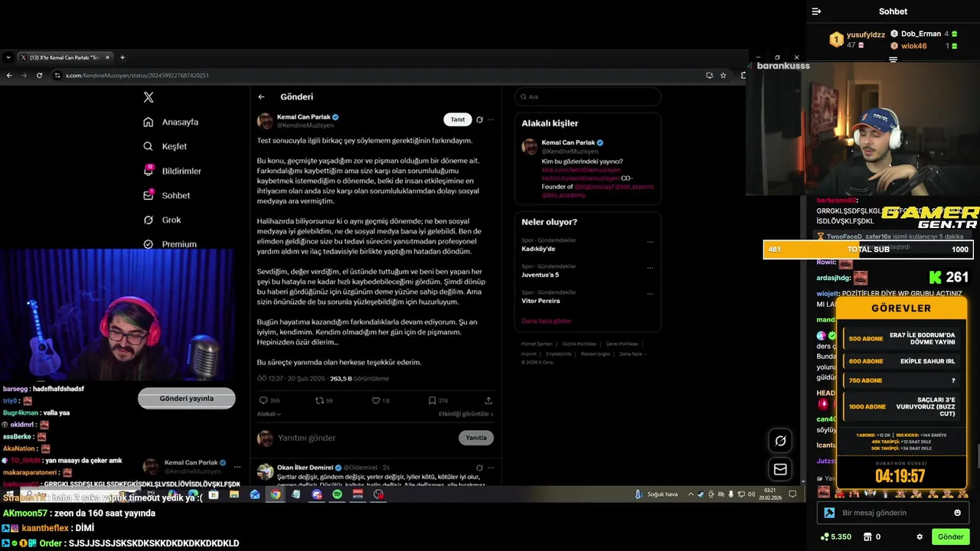Click the Chrome icon in the taskbar
The image size is (980, 551).
coord(275,494)
